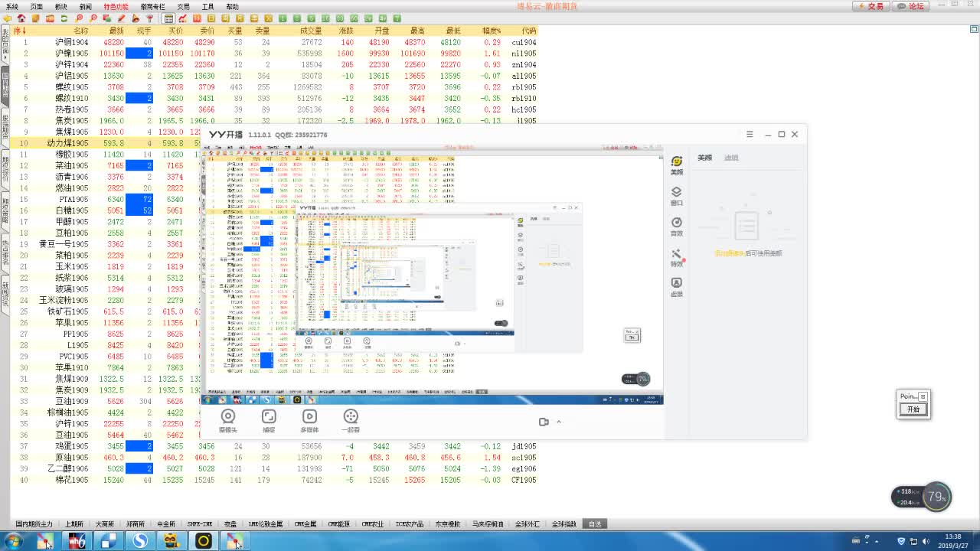
Task: Switch to the 国内期货主力 bottom tab
Action: 34,524
